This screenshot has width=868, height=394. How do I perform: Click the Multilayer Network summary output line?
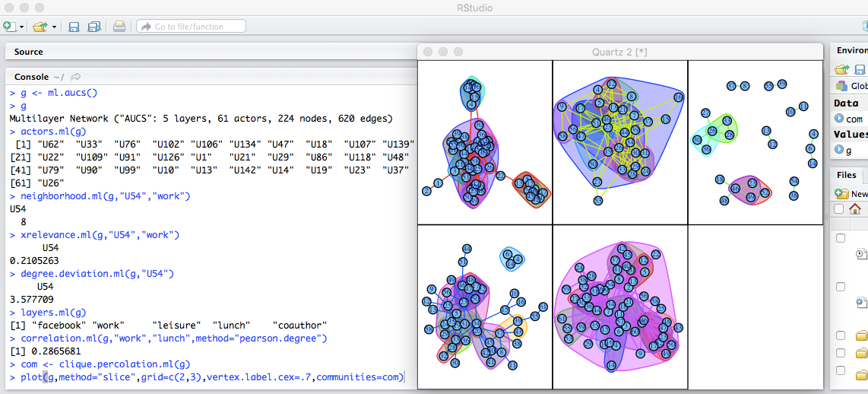(x=201, y=118)
